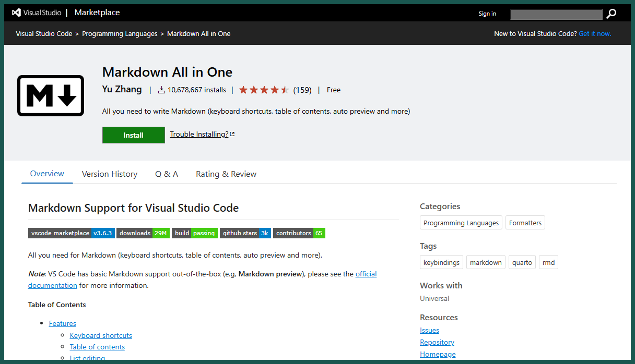Click the markdown tag
This screenshot has height=364, width=635.
486,262
